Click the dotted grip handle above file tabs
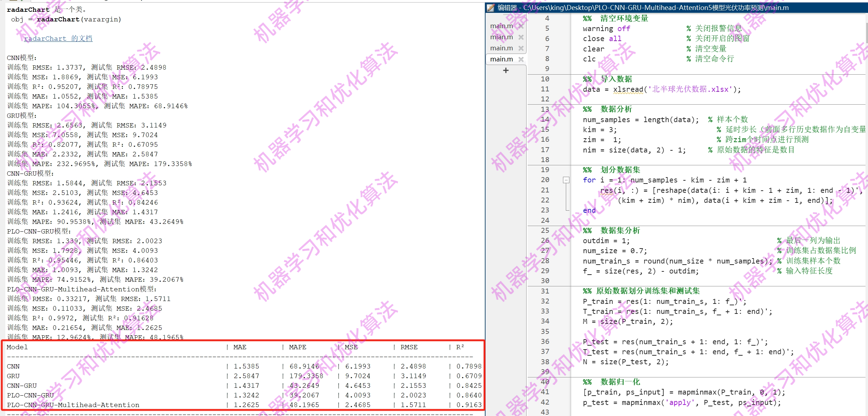Image resolution: width=868 pixels, height=416 pixels. coord(505,15)
